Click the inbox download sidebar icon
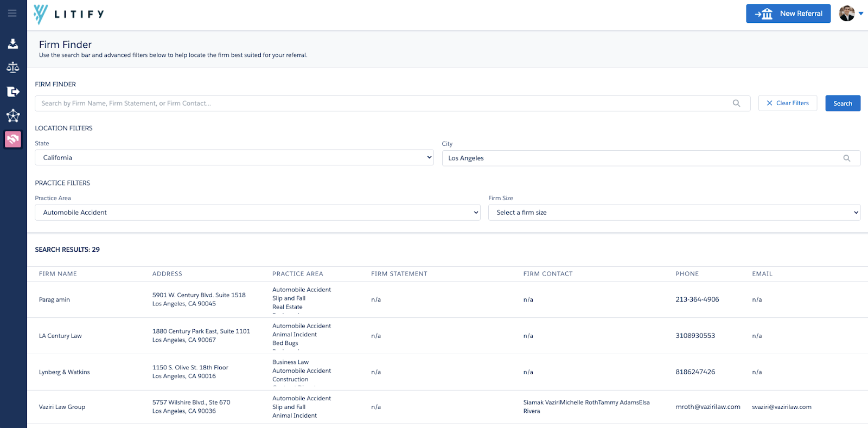868x428 pixels. 13,44
